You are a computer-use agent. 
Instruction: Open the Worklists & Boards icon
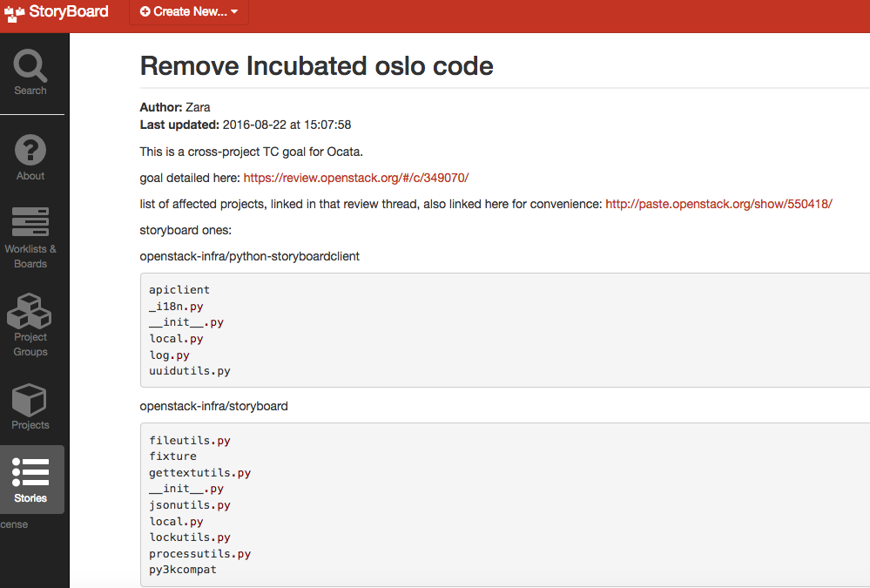30,222
